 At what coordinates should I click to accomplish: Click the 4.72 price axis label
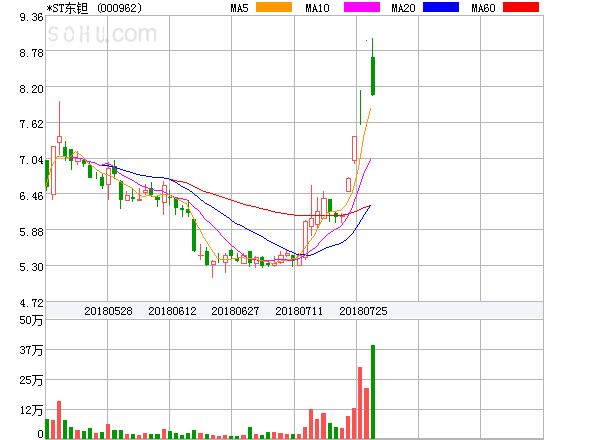(31, 303)
